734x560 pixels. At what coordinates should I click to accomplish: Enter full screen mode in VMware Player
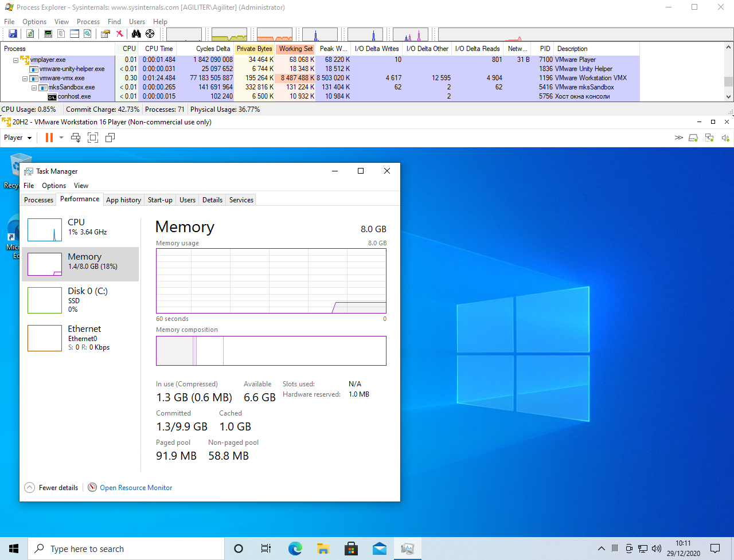click(93, 138)
